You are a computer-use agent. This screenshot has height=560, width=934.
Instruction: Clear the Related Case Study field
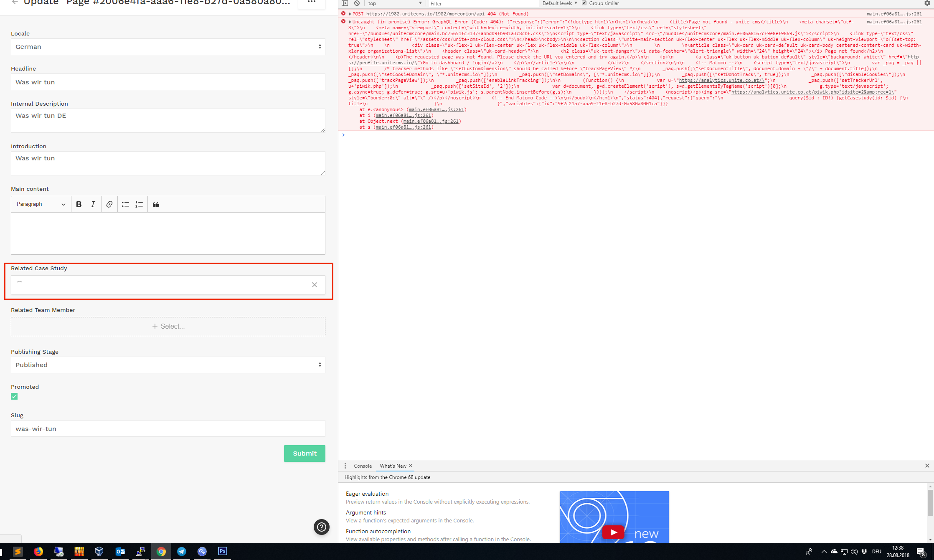tap(315, 285)
